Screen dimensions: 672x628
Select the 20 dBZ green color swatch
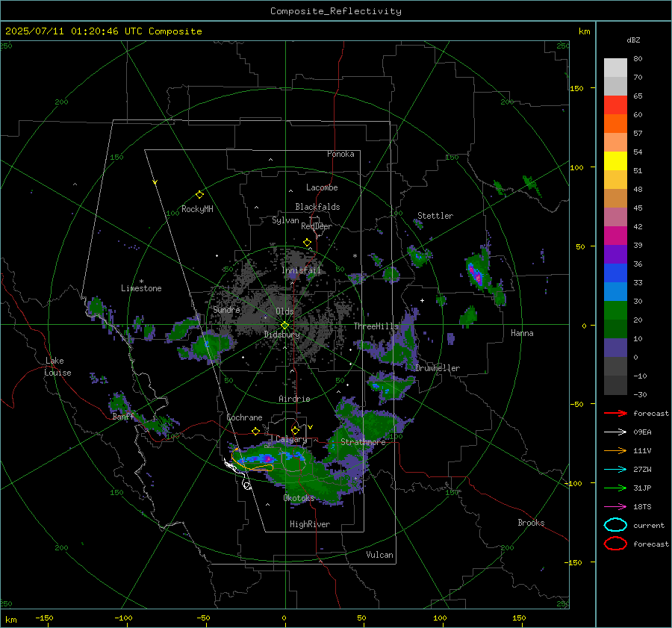(x=615, y=311)
